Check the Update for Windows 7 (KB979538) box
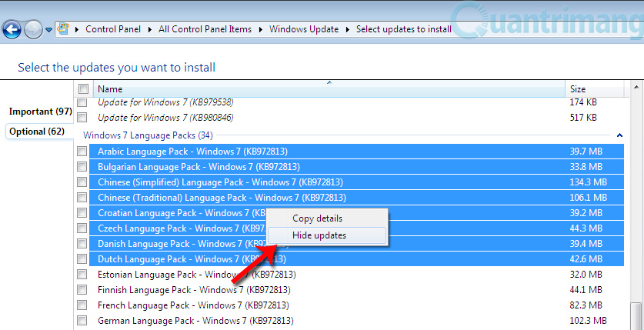Image resolution: width=644 pixels, height=330 pixels. point(82,102)
